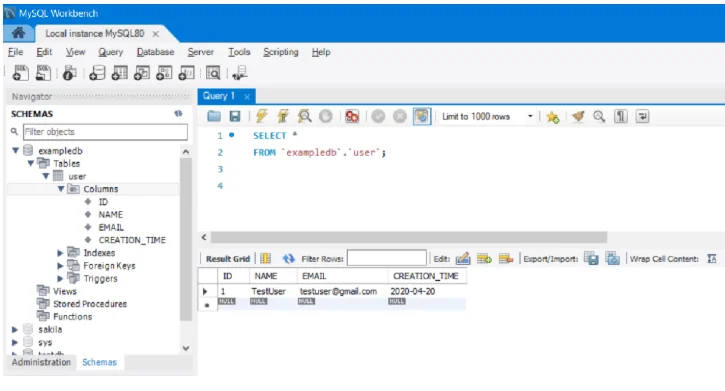The width and height of the screenshot is (725, 391).
Task: Click the Filter Rows input field
Action: pyautogui.click(x=387, y=258)
